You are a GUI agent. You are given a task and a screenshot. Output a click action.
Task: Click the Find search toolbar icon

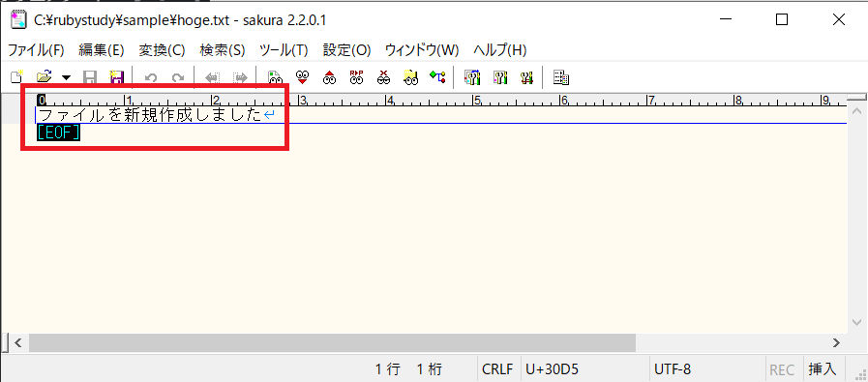[274, 77]
